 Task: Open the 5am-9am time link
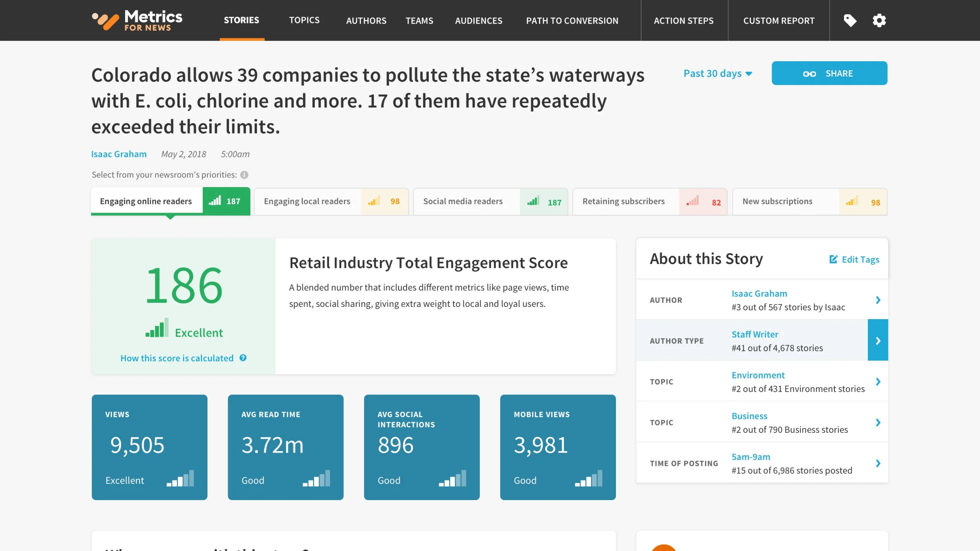pyautogui.click(x=751, y=457)
